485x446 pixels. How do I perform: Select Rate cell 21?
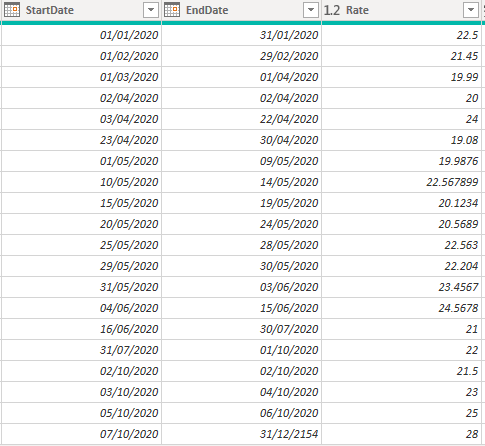(x=402, y=329)
